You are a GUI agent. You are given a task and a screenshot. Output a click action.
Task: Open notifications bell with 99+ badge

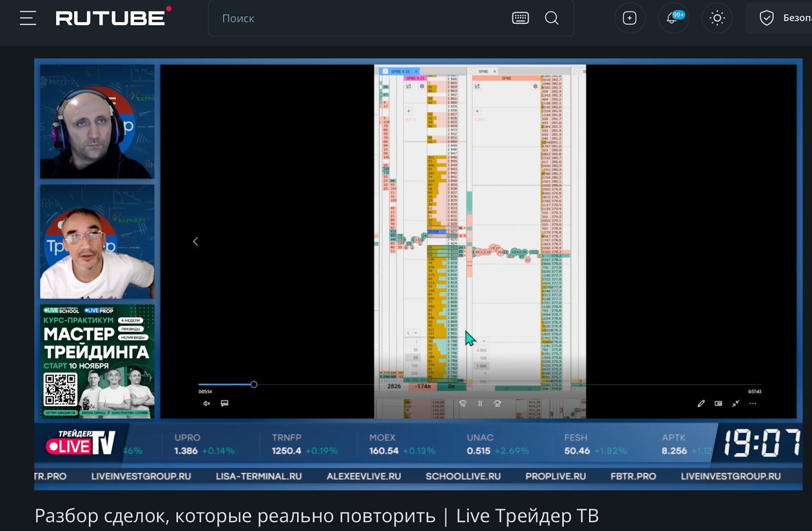click(673, 18)
